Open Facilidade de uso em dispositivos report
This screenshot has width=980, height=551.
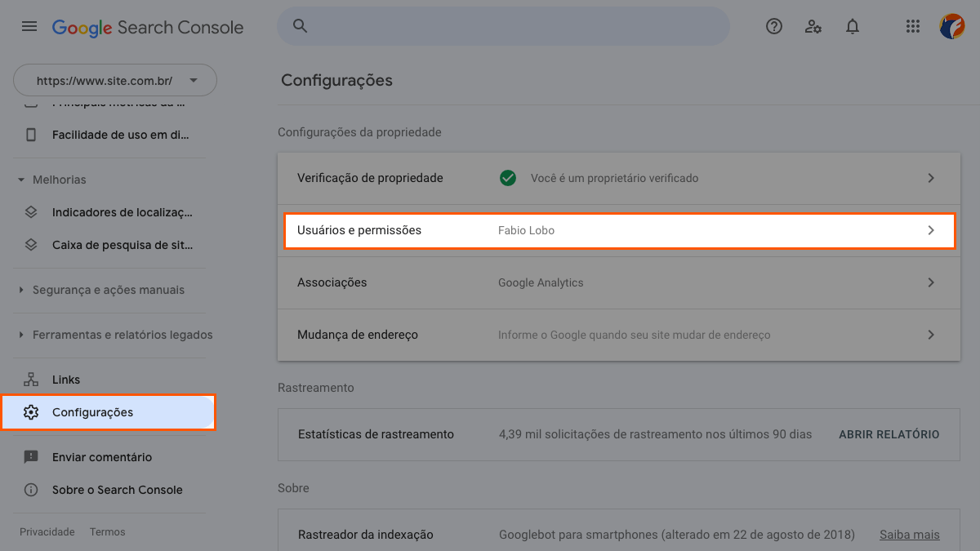(x=109, y=135)
